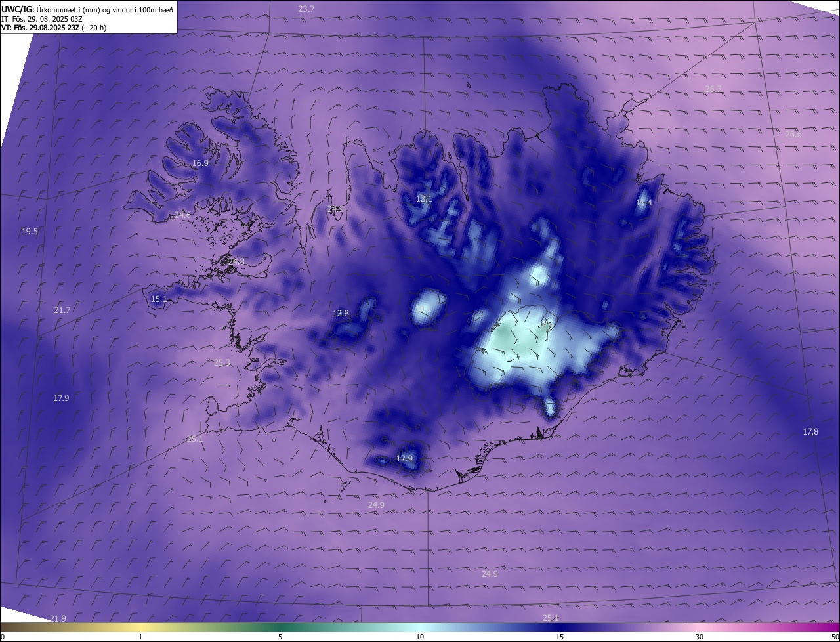Click the colorbar tick label 10

coord(420,637)
